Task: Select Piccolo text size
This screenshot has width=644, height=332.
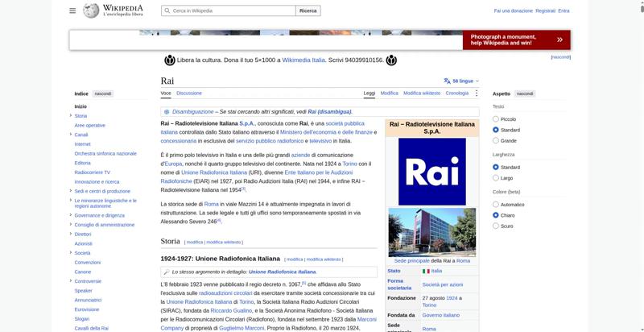Action: coord(496,119)
